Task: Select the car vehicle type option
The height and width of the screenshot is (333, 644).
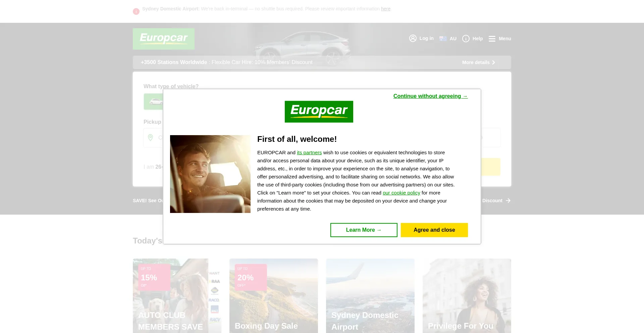Action: point(155,101)
